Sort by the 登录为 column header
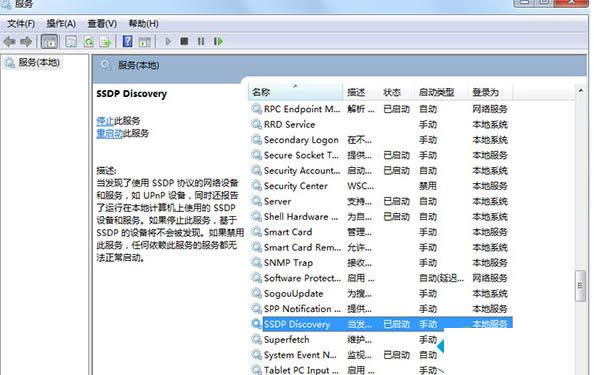The width and height of the screenshot is (594, 375). 490,92
